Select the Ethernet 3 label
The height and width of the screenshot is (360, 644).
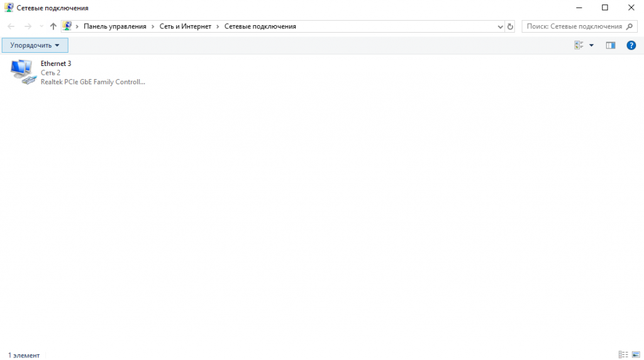click(x=56, y=63)
